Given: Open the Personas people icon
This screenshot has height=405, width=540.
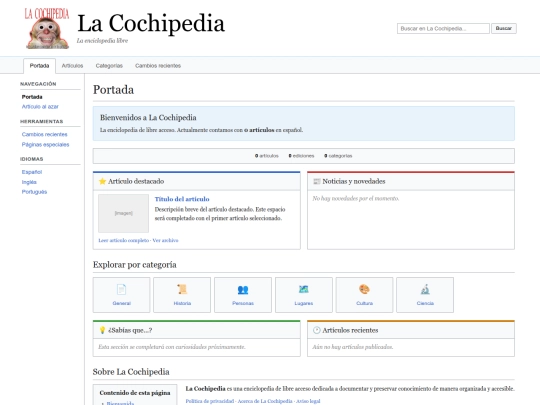Looking at the screenshot, I should pos(243,290).
